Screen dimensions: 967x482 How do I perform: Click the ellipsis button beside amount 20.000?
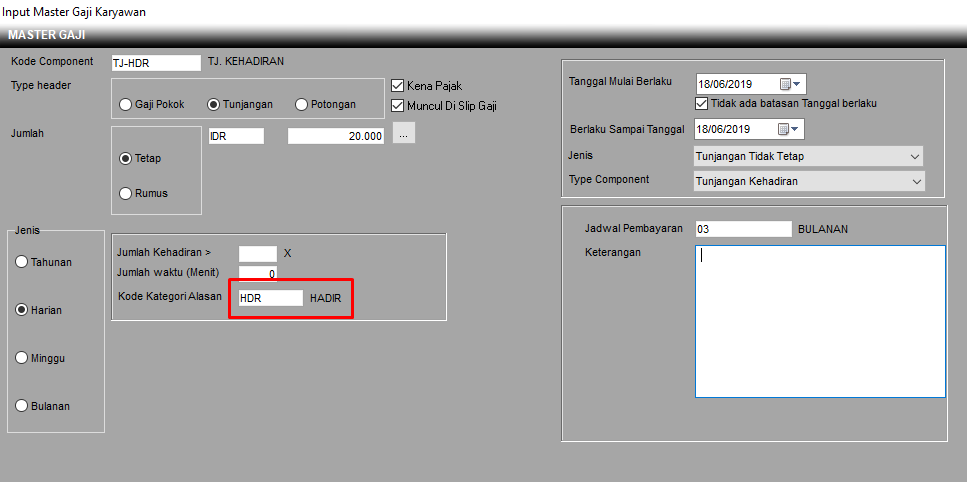pos(403,134)
